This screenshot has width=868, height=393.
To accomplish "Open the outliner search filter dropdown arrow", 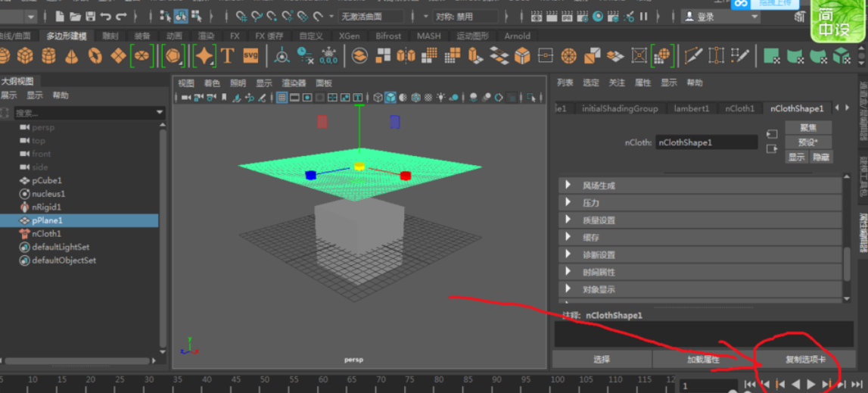I will (160, 113).
